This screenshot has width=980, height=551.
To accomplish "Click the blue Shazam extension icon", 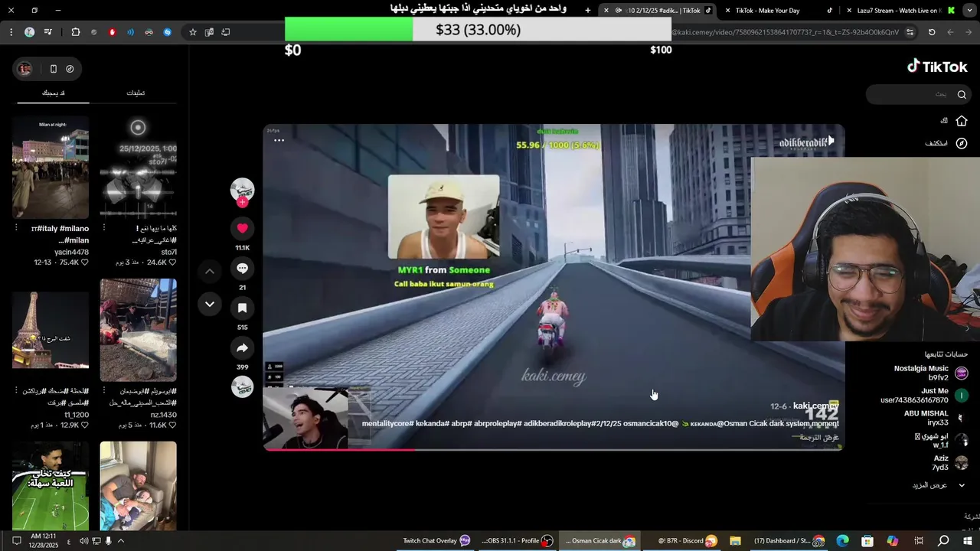I will (167, 32).
